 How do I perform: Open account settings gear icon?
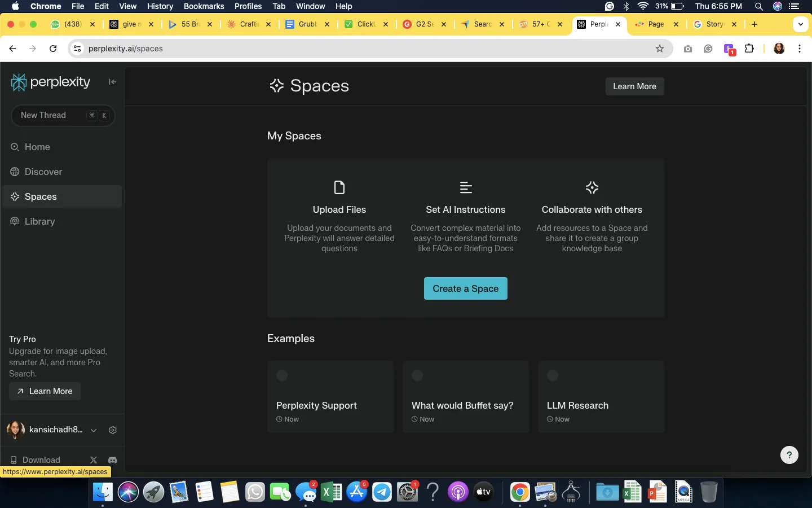[x=113, y=430]
